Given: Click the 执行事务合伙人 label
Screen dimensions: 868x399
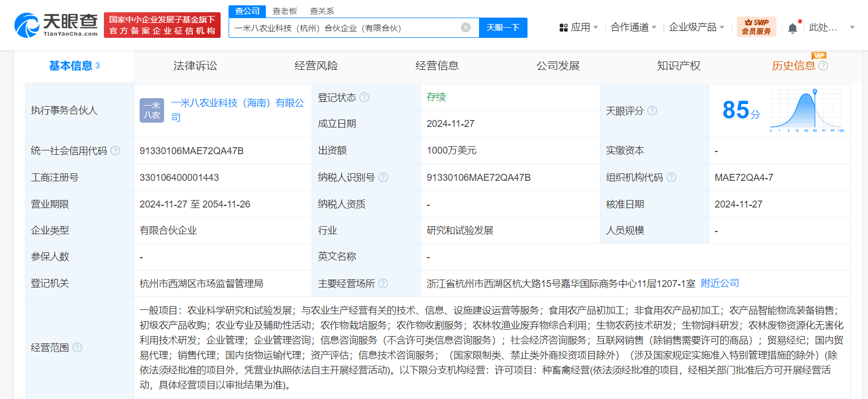Looking at the screenshot, I should point(64,110).
